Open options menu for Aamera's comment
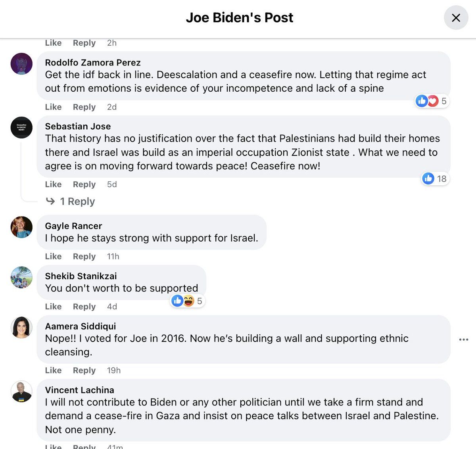476x449 pixels. (463, 340)
